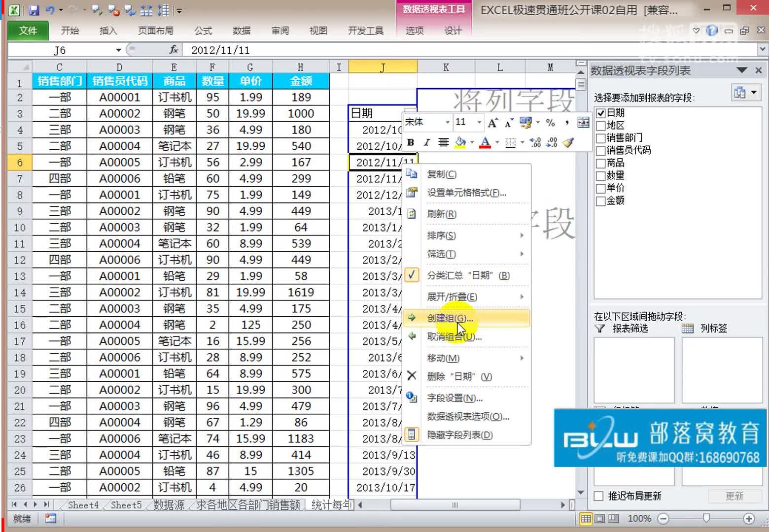Select 创建组(G) from the context menu

tap(450, 318)
